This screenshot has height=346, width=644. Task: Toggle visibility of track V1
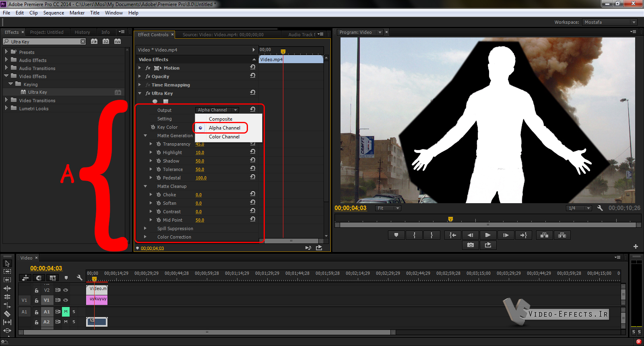pos(66,300)
